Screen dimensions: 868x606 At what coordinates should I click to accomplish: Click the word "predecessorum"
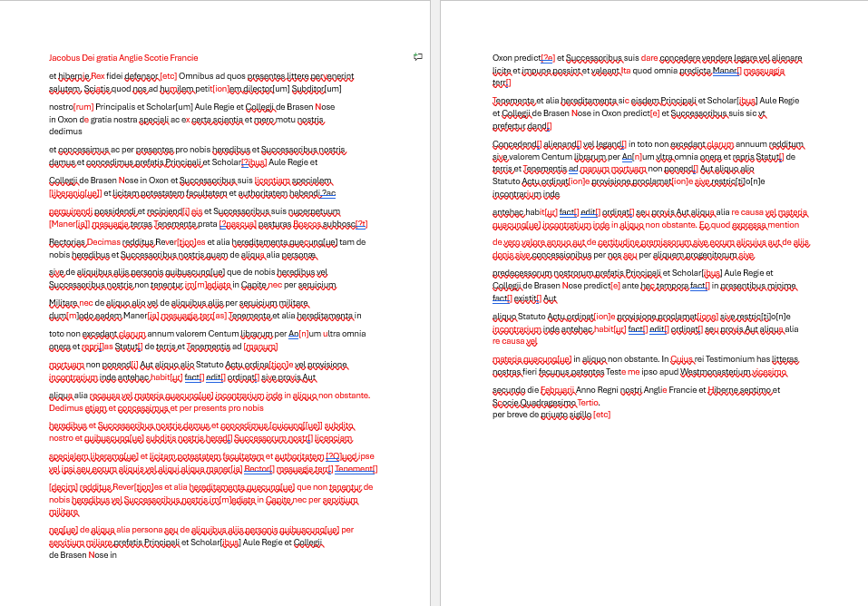click(522, 272)
